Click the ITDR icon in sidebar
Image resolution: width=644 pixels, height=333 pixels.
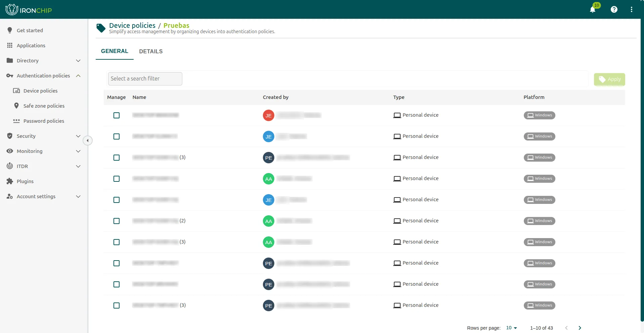click(x=10, y=166)
